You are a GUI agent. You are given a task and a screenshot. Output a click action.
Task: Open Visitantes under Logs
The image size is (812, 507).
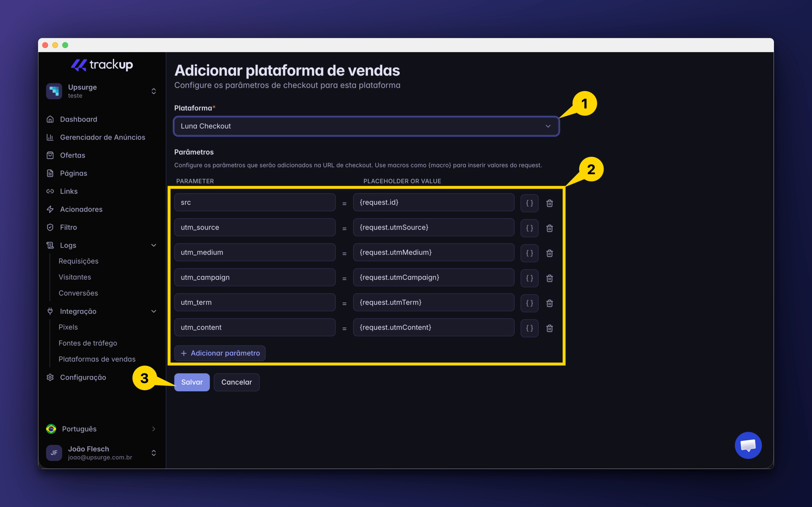coord(75,277)
